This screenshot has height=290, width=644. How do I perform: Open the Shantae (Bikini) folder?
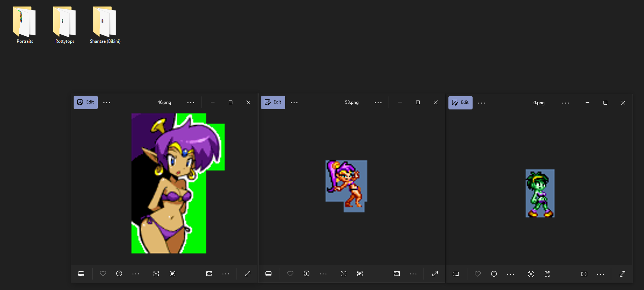(x=105, y=25)
